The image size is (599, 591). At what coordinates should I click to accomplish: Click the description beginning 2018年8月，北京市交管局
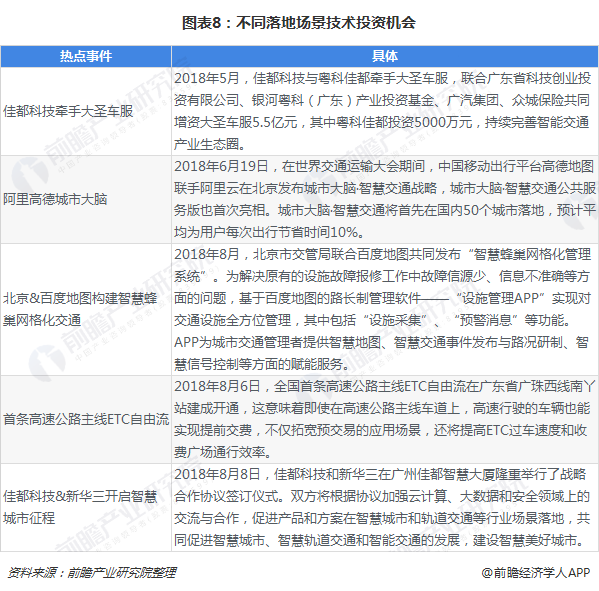click(385, 309)
